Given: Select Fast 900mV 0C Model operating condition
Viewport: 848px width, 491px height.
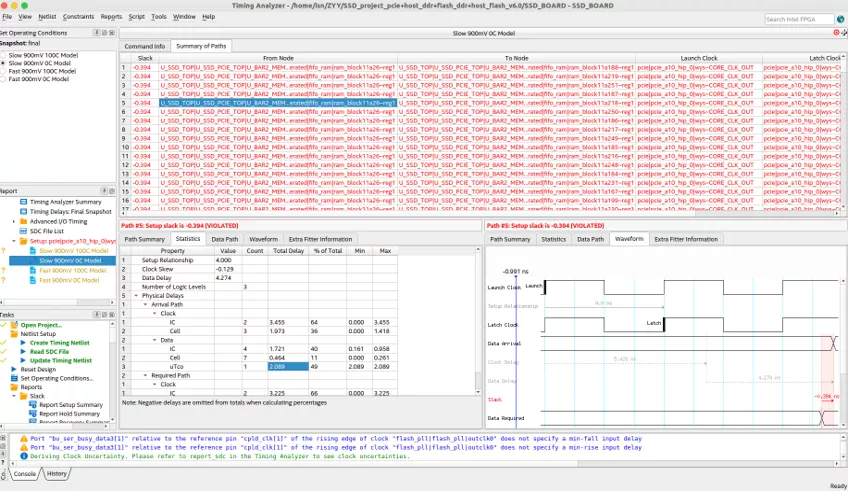Looking at the screenshot, I should click(x=4, y=80).
